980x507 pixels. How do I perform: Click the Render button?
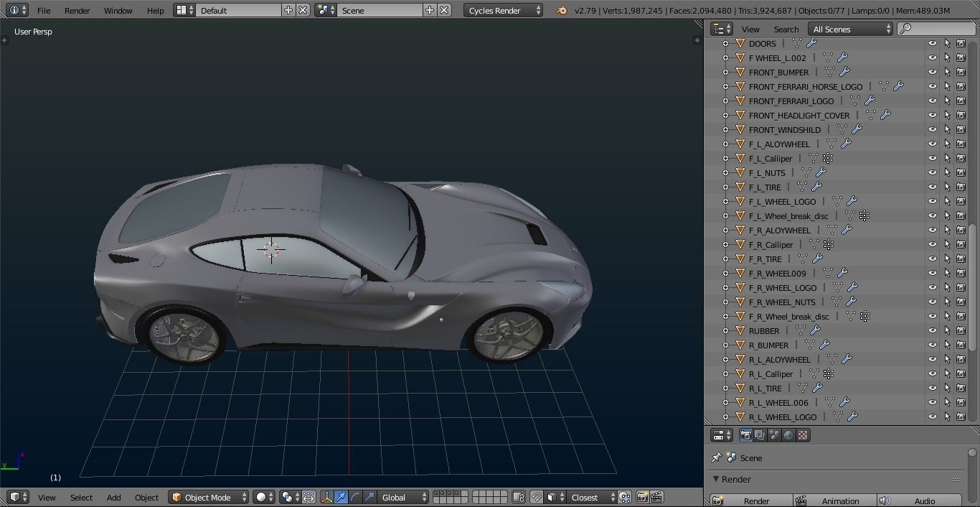pos(751,501)
